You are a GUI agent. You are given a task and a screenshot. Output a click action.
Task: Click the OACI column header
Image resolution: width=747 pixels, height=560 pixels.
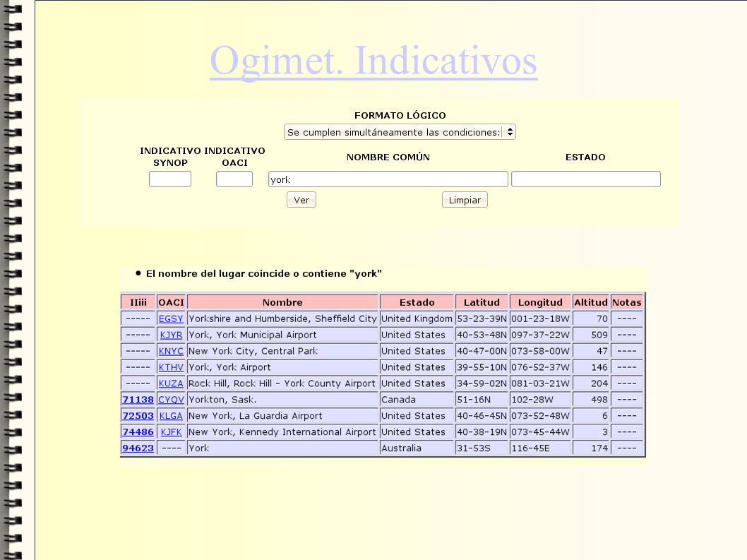[171, 302]
